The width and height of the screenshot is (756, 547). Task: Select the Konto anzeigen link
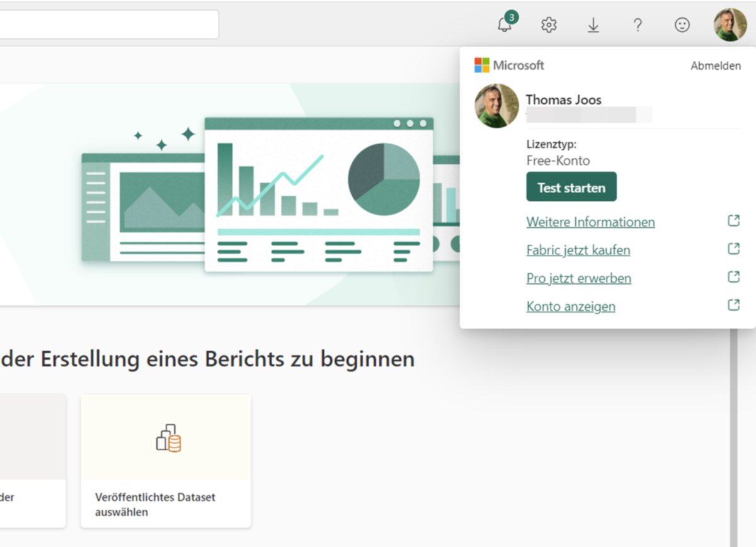[x=571, y=307]
